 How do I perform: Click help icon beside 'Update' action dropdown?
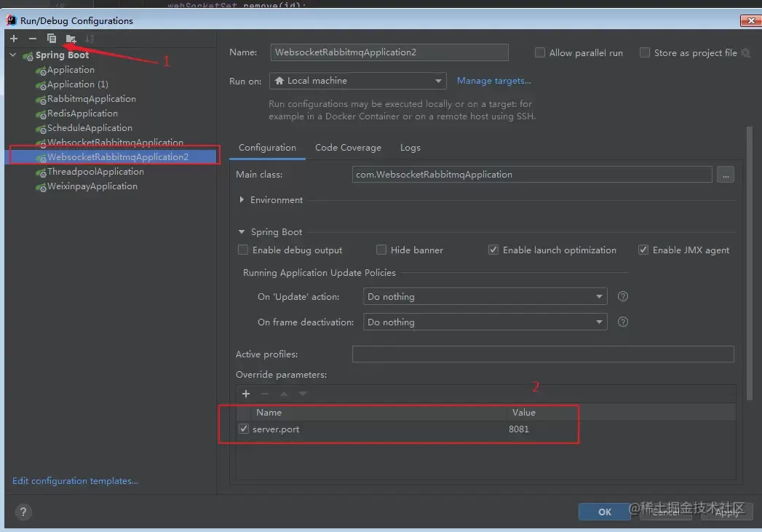coord(622,296)
